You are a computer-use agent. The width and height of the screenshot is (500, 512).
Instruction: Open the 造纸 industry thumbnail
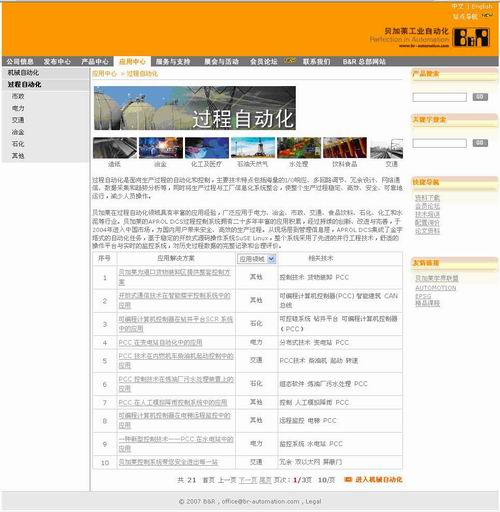(115, 148)
